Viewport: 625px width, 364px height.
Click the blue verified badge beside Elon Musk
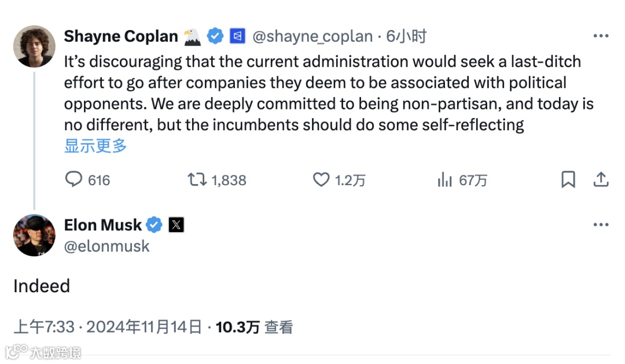pos(154,225)
